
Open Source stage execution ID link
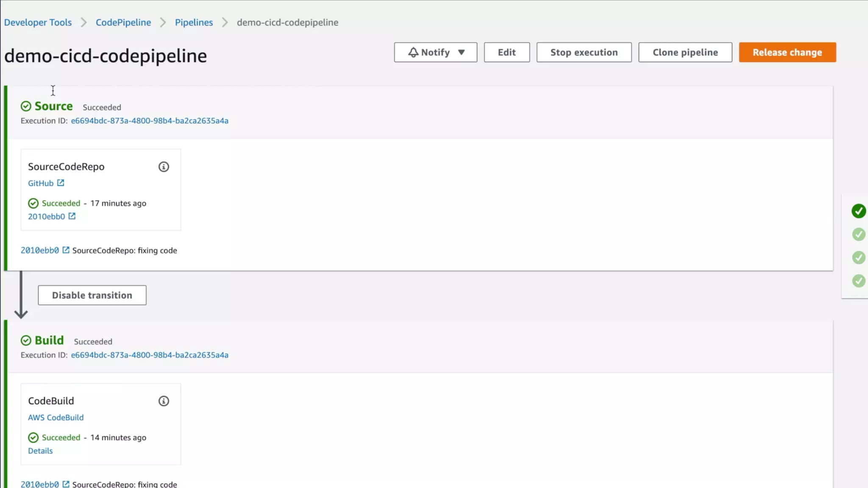pyautogui.click(x=150, y=120)
